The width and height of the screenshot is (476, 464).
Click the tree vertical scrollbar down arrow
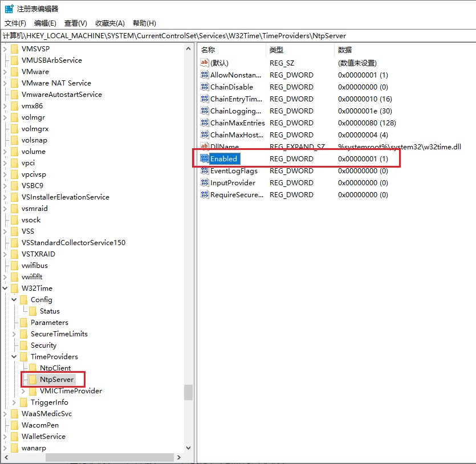188,448
